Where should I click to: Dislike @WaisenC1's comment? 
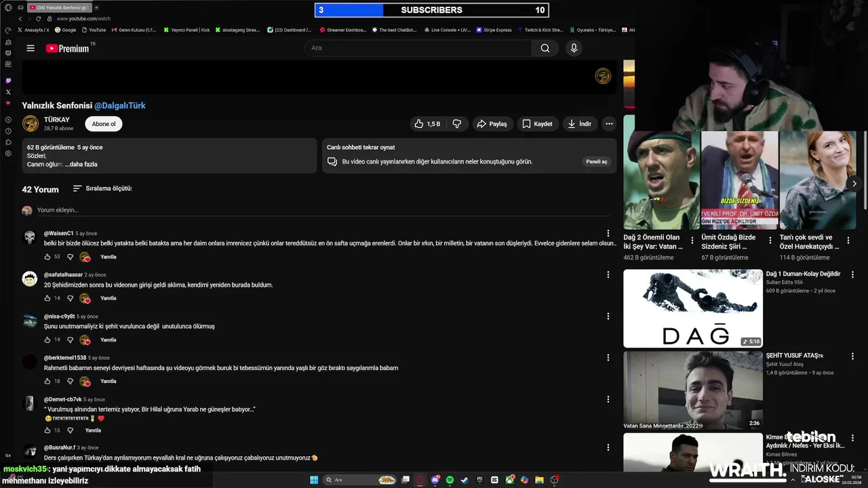pyautogui.click(x=70, y=257)
